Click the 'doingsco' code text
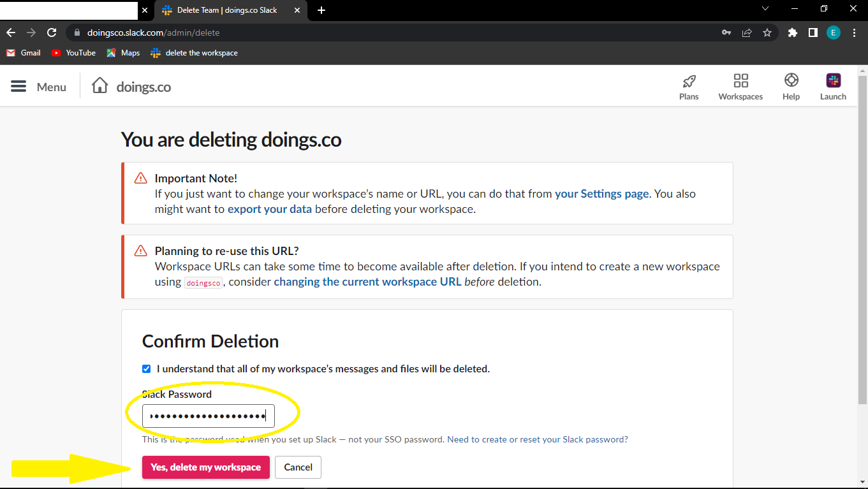The width and height of the screenshot is (868, 489). pyautogui.click(x=203, y=282)
